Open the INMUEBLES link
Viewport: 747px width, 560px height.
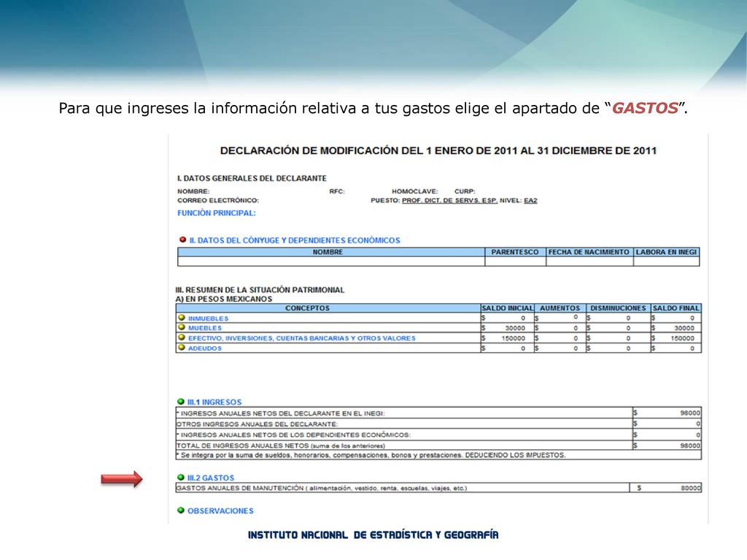pyautogui.click(x=208, y=319)
